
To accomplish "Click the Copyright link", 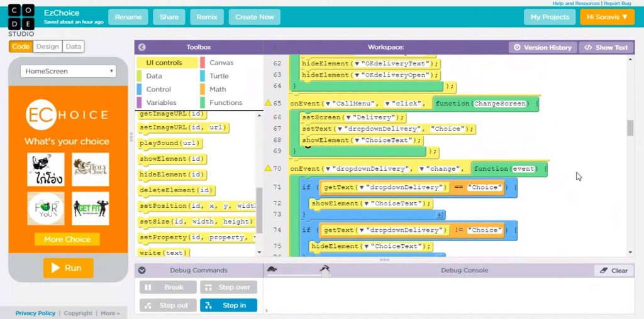I will coord(78,313).
